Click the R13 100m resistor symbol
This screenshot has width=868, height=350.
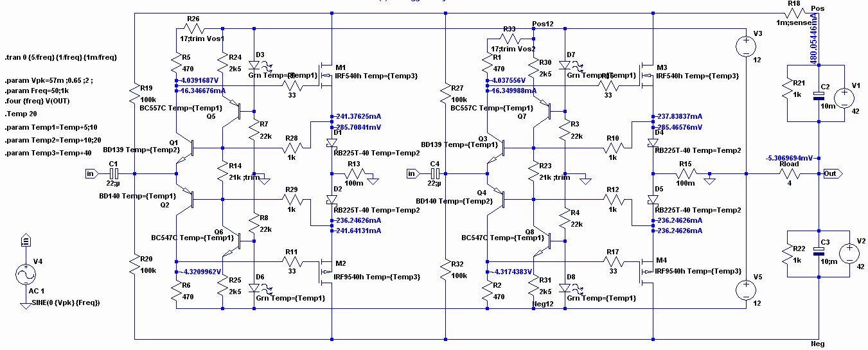354,173
